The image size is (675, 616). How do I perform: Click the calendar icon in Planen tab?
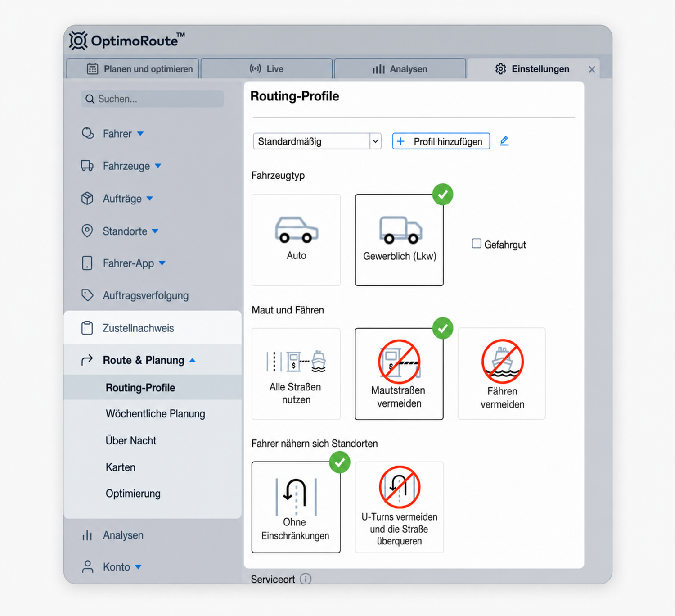(92, 69)
